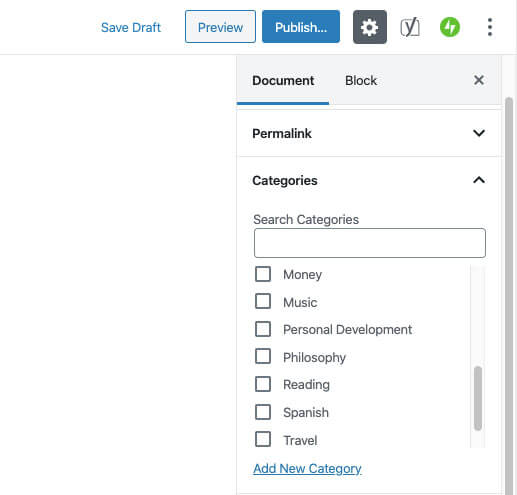
Task: Check the Money category
Action: click(x=263, y=274)
